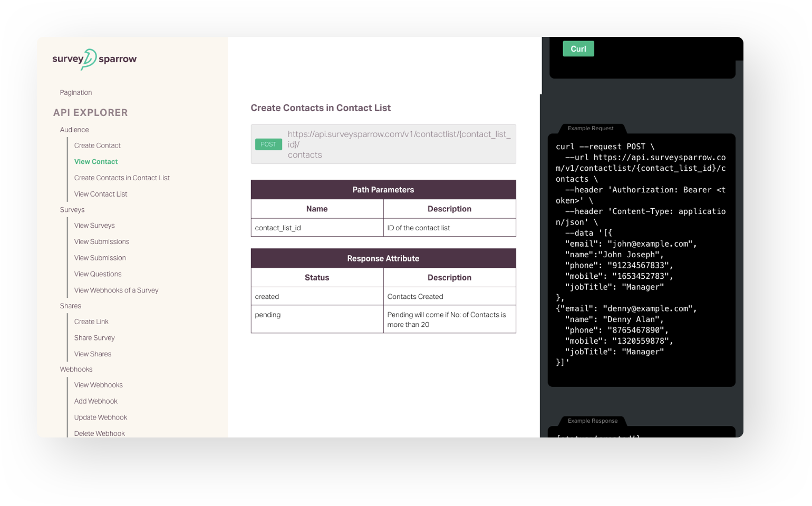Navigate to View Contact List
The image size is (812, 506).
tap(100, 194)
